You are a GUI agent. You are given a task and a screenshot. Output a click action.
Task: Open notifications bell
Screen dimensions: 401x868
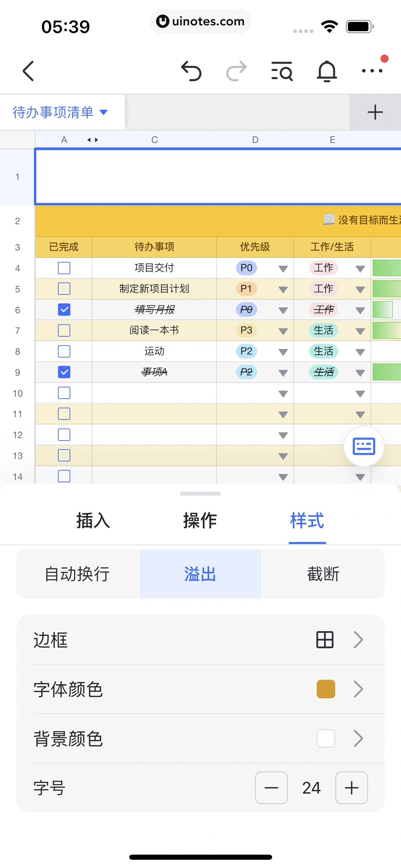(x=327, y=71)
